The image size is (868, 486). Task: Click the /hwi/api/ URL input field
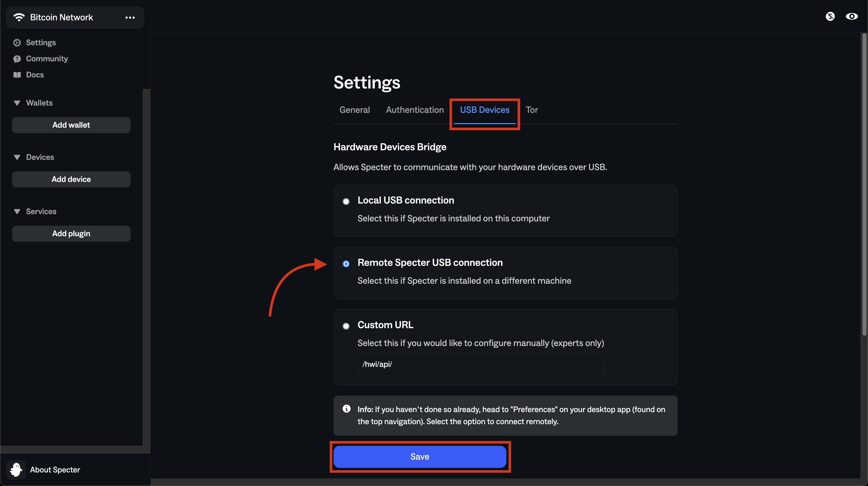point(480,364)
